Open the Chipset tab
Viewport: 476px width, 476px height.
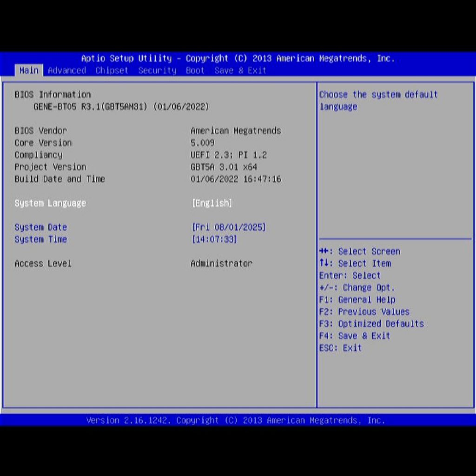(112, 71)
